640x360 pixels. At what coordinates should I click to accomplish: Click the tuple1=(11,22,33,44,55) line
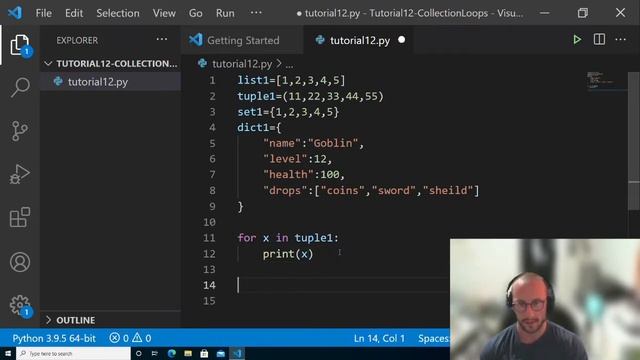tap(310, 96)
